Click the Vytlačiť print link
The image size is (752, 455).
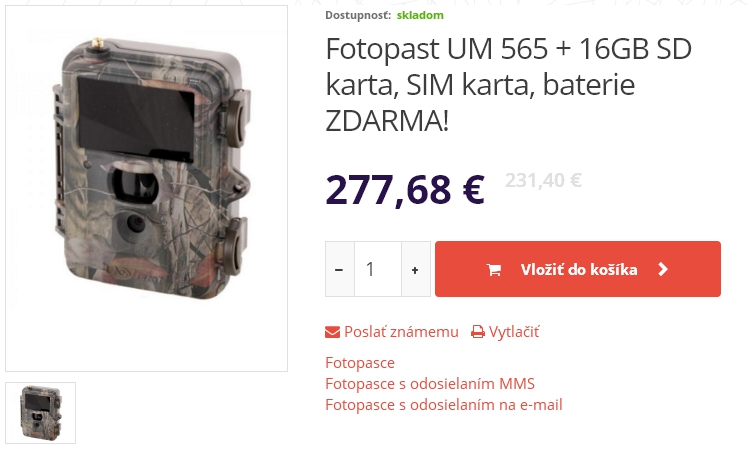(514, 332)
